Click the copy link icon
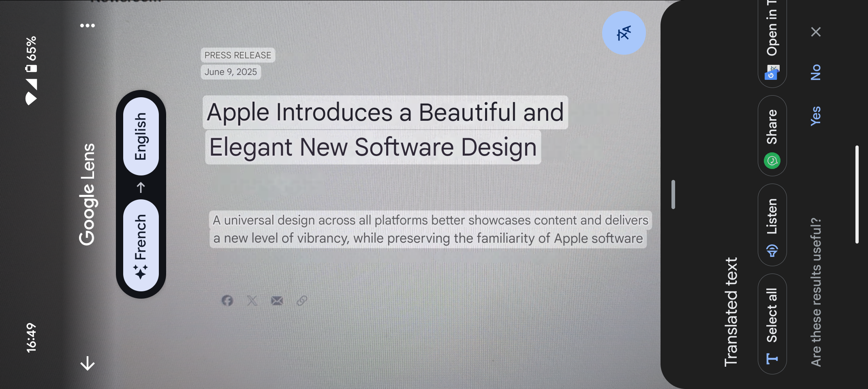 [x=302, y=301]
